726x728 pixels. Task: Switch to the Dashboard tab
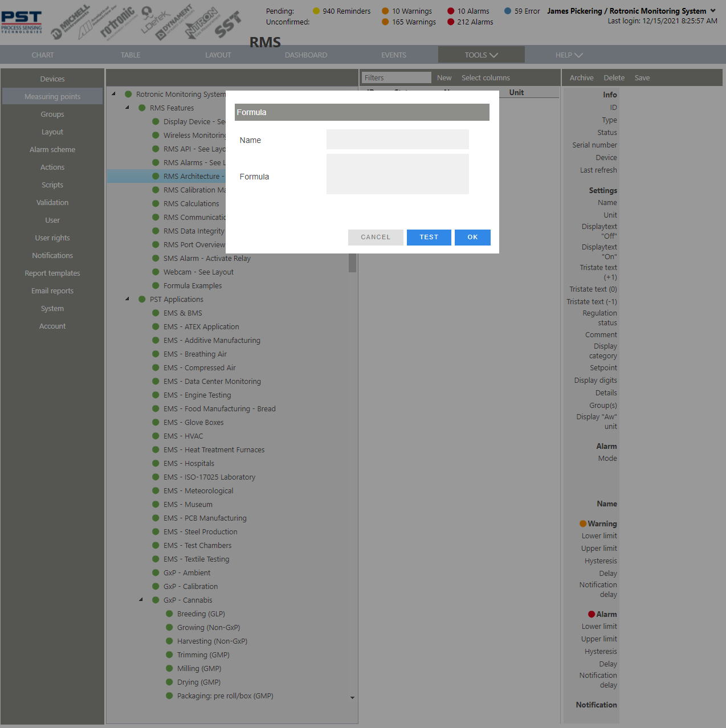(x=306, y=55)
